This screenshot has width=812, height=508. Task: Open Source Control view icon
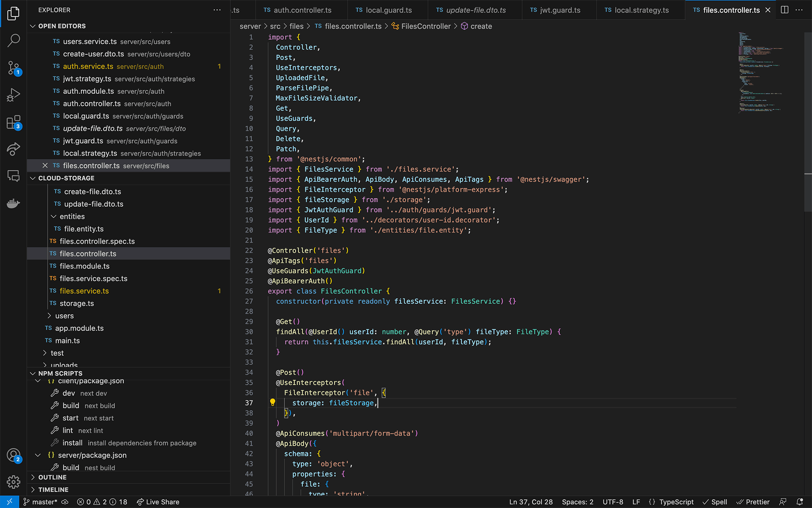point(14,68)
